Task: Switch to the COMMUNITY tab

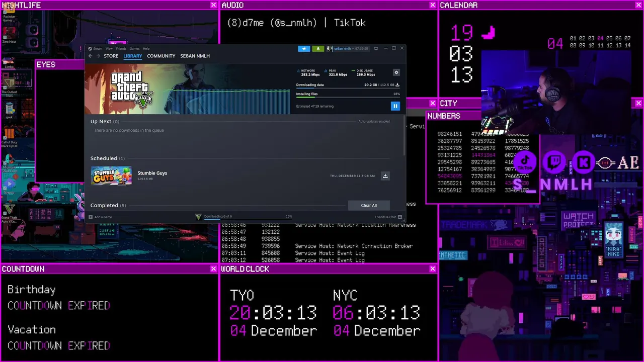Action: click(161, 56)
